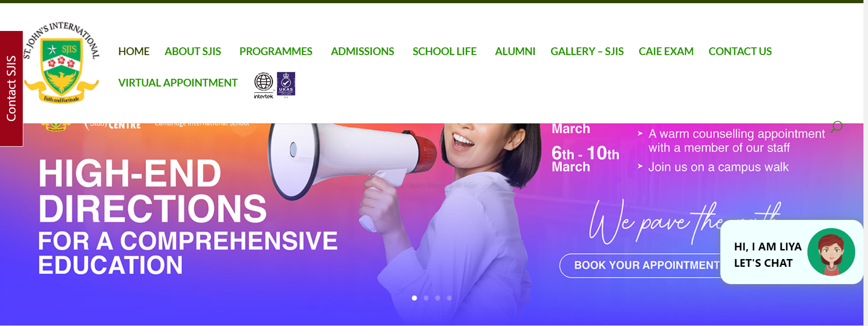Open the CONTACT US page
Viewport: 868px width, 326px height.
tap(740, 51)
